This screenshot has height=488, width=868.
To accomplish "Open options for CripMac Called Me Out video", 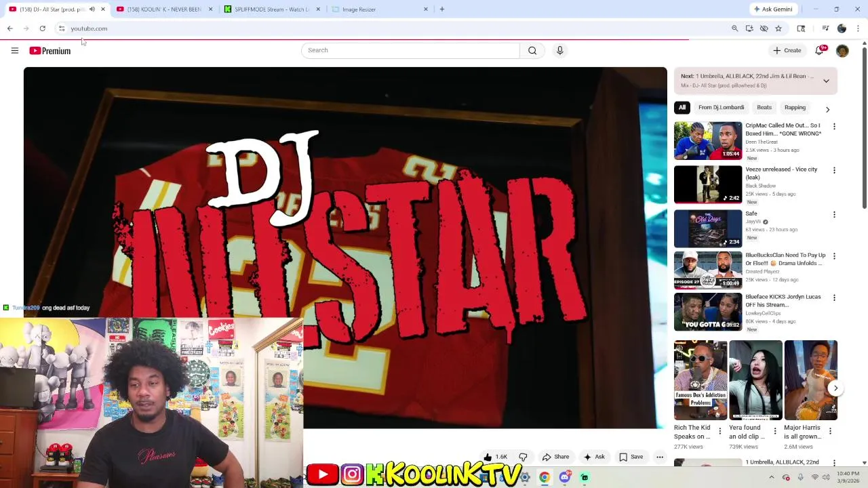I will [x=834, y=127].
